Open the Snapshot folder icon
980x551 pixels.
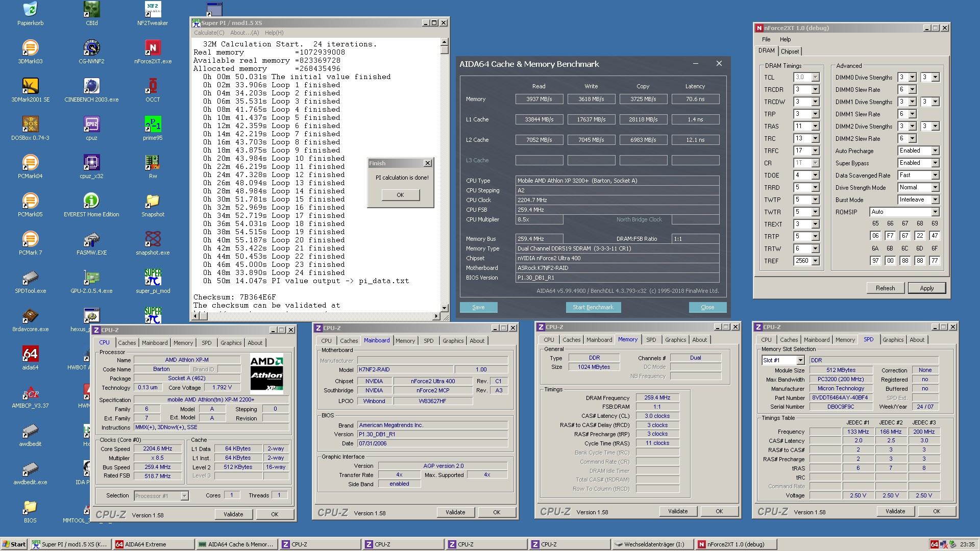[x=153, y=205]
